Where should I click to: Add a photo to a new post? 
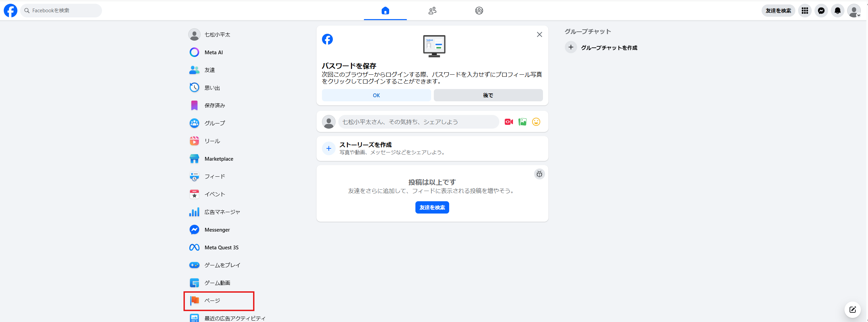(522, 121)
